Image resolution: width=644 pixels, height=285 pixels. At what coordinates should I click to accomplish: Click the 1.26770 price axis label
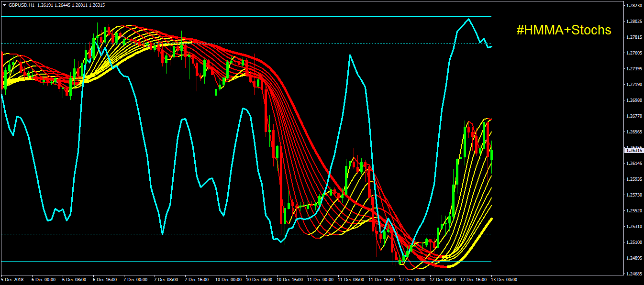click(x=634, y=116)
